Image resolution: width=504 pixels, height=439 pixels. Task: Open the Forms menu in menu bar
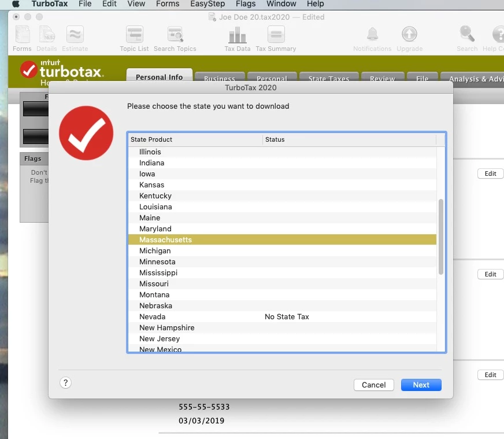[x=168, y=4]
